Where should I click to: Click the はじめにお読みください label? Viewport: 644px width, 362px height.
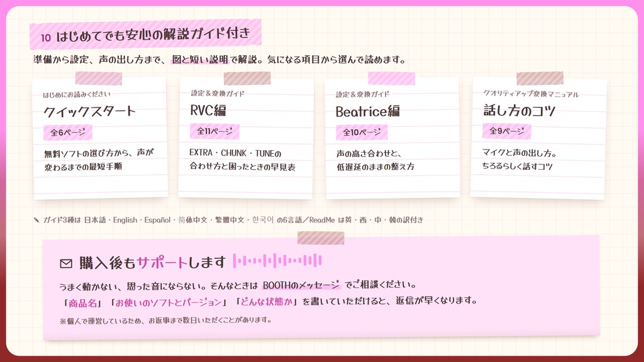point(76,94)
